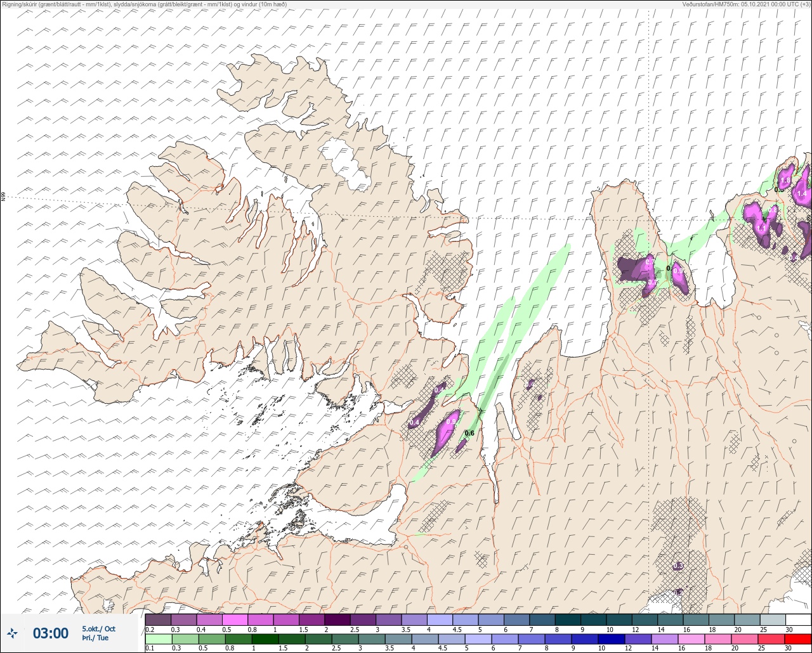Click the '5.okt./ Oct' date label
Viewport: 812px width, 653px height.
tap(98, 629)
